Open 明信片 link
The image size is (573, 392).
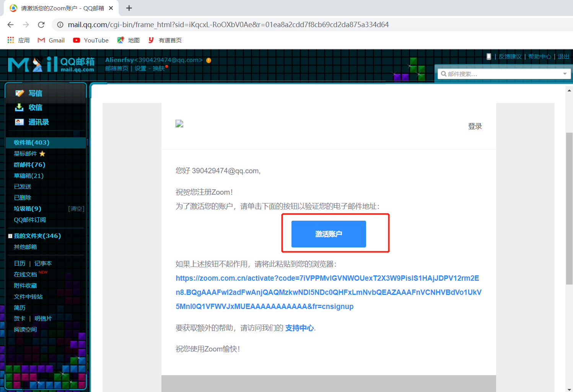coord(43,318)
